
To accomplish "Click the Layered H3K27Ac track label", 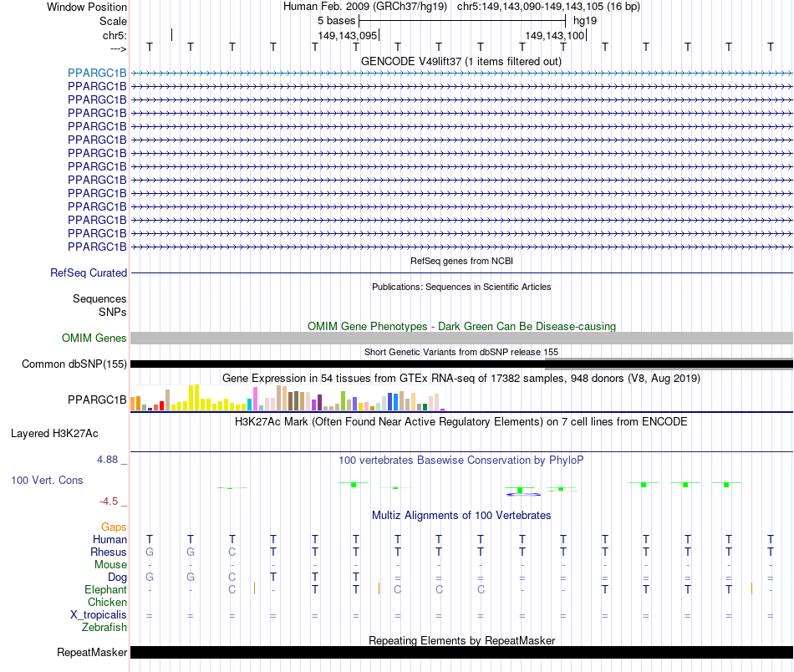I will (54, 434).
